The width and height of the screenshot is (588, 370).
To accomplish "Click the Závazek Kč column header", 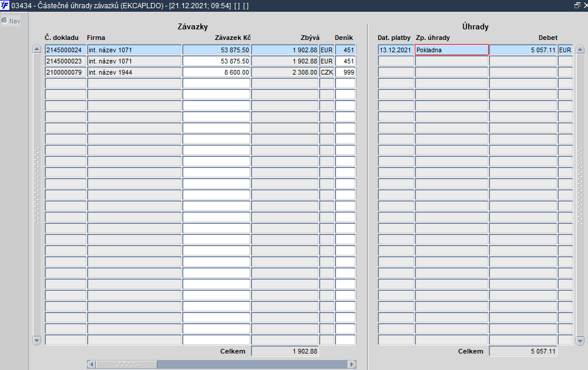I will pyautogui.click(x=233, y=38).
